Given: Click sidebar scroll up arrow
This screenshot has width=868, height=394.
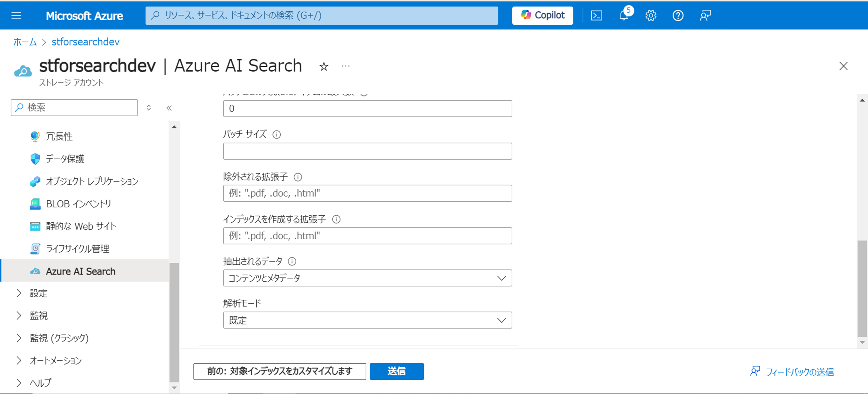Looking at the screenshot, I should click(174, 127).
